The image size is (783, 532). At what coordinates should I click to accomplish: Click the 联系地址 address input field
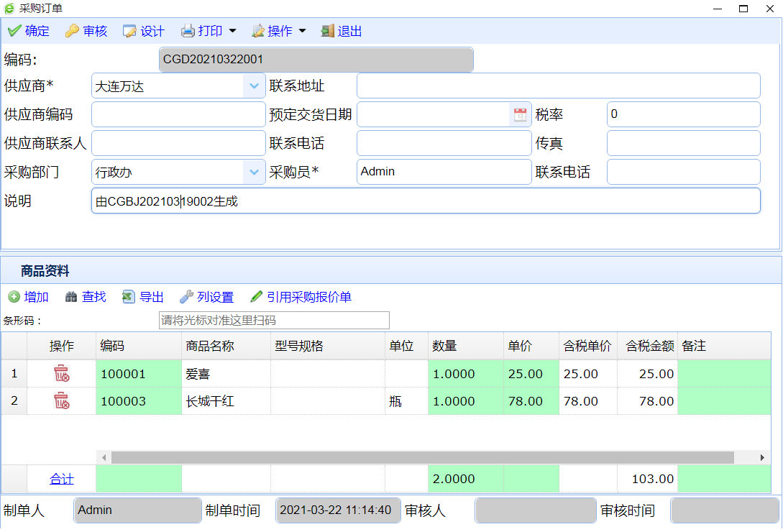tap(558, 86)
